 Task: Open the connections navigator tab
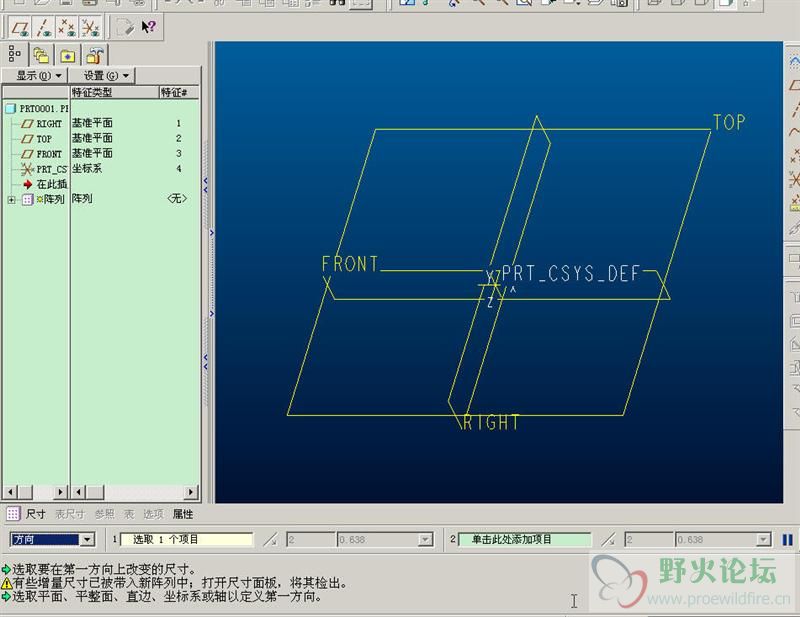(x=95, y=55)
